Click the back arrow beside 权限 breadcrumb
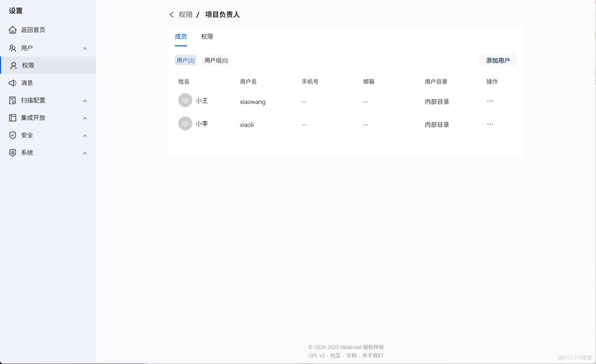596x364 pixels. pyautogui.click(x=172, y=15)
